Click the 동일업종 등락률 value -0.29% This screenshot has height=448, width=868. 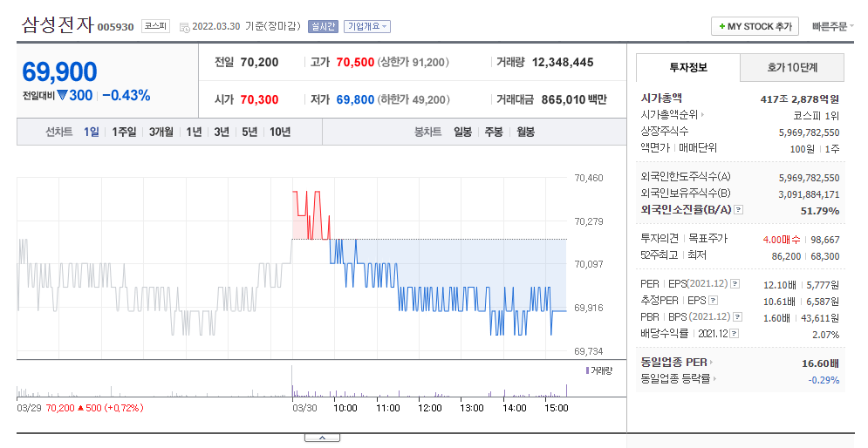[x=824, y=380]
